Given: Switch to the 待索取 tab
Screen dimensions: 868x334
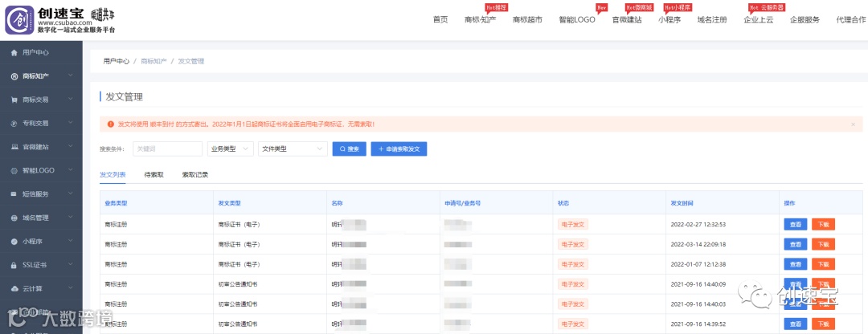Looking at the screenshot, I should (x=154, y=175).
